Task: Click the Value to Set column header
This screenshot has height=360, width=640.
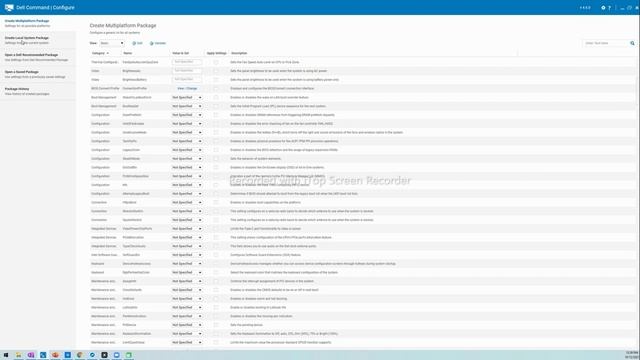Action: (180, 53)
